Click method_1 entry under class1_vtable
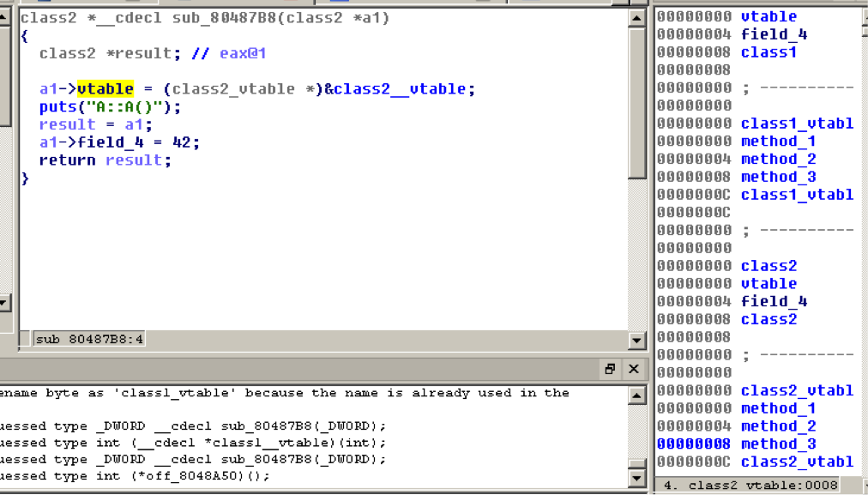Screen dimensions: 868x495 tap(778, 142)
